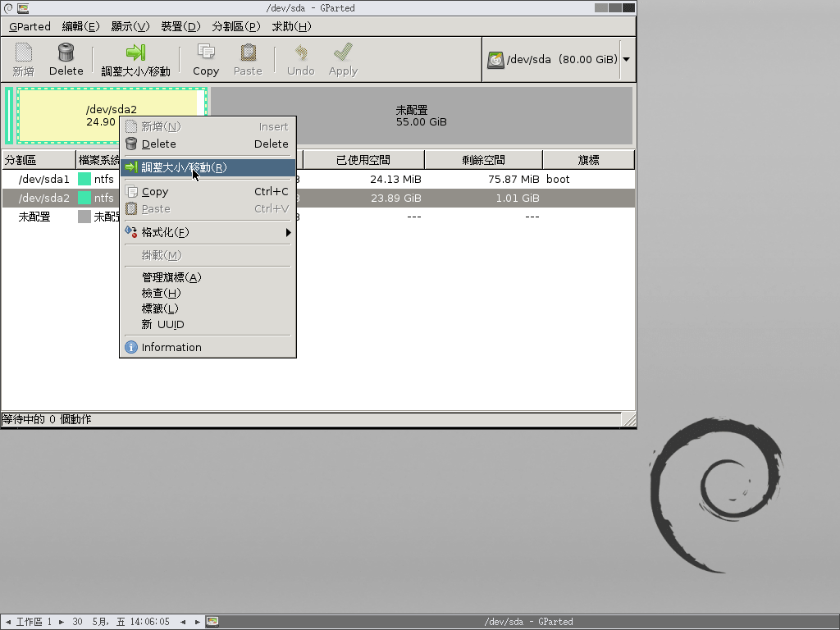Select 新 UUID in context menu
Viewport: 840px width, 630px height.
pyautogui.click(x=162, y=324)
